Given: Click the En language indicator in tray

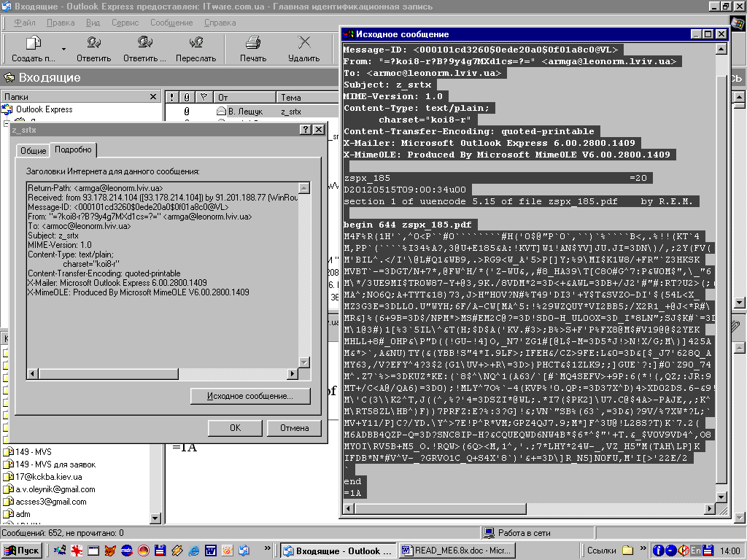Looking at the screenshot, I should (695, 551).
